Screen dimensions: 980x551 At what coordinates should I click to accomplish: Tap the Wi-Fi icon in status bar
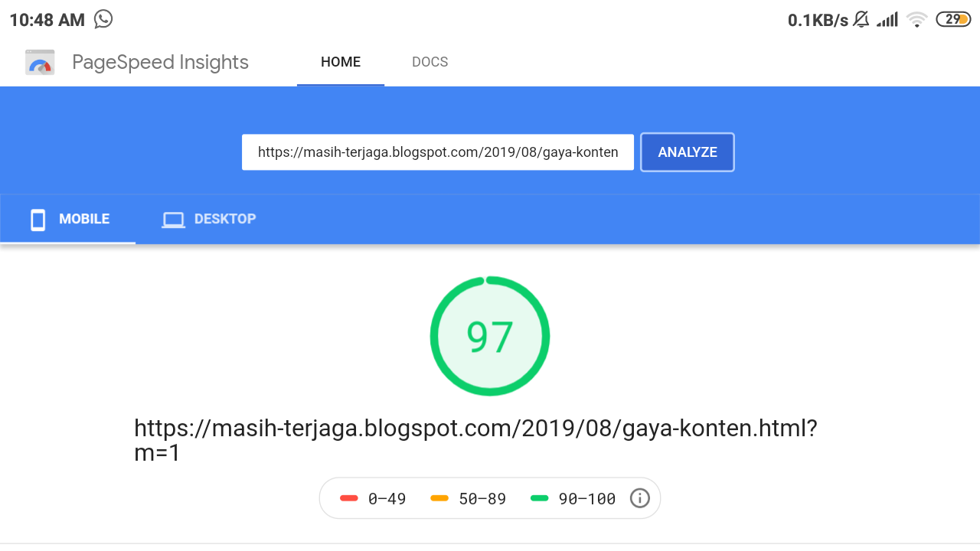point(916,20)
